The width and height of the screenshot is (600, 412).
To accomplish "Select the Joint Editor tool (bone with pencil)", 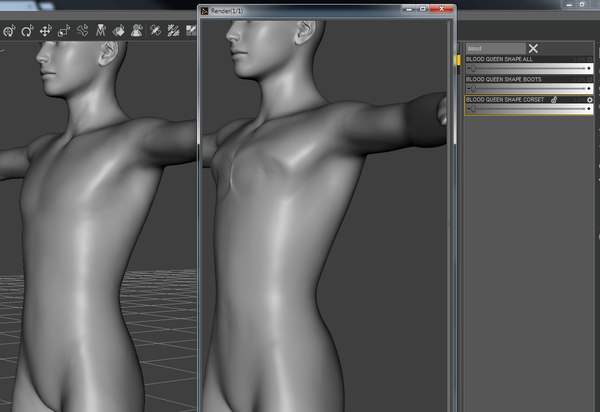I will pos(155,31).
